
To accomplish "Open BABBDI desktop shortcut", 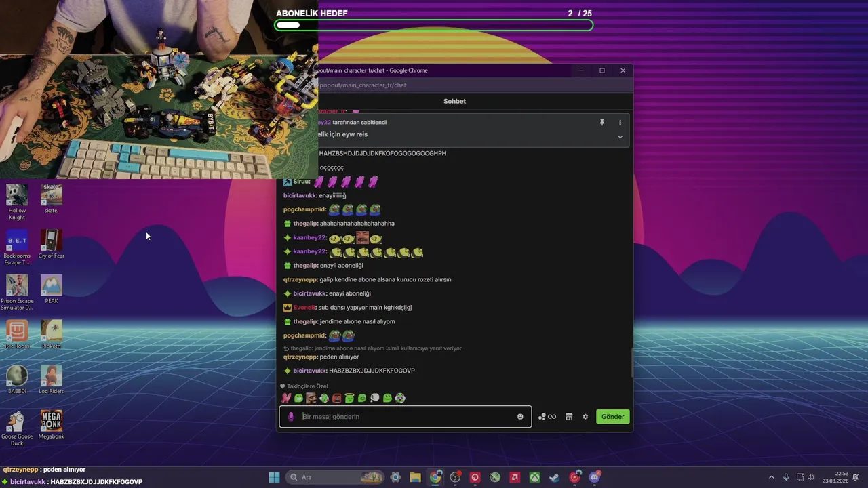I will tap(17, 380).
